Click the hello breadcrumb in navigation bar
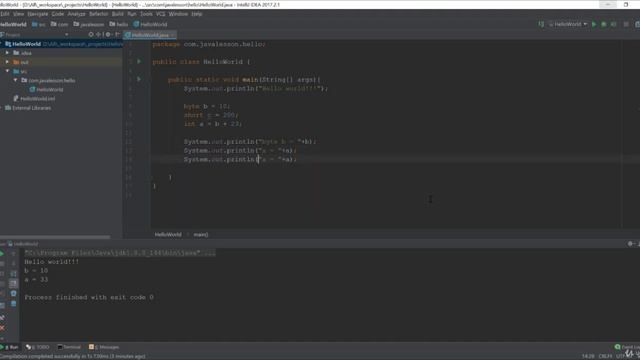The width and height of the screenshot is (640, 360). 119,24
